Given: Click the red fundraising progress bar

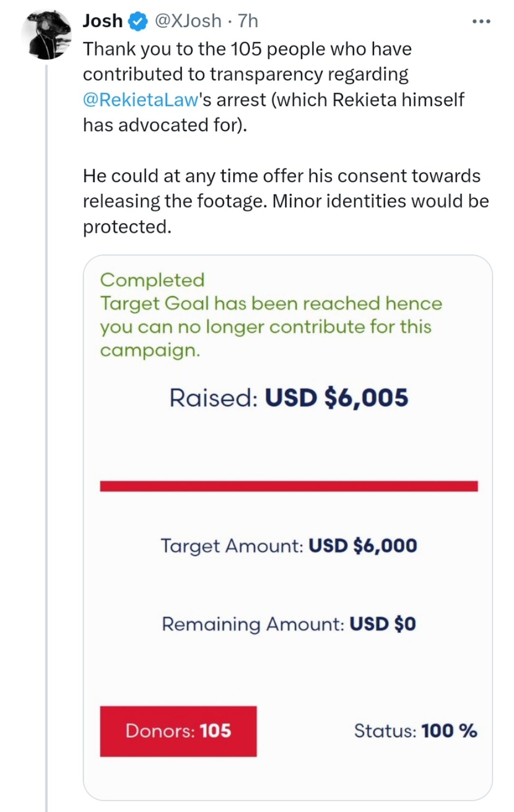Looking at the screenshot, I should point(288,486).
